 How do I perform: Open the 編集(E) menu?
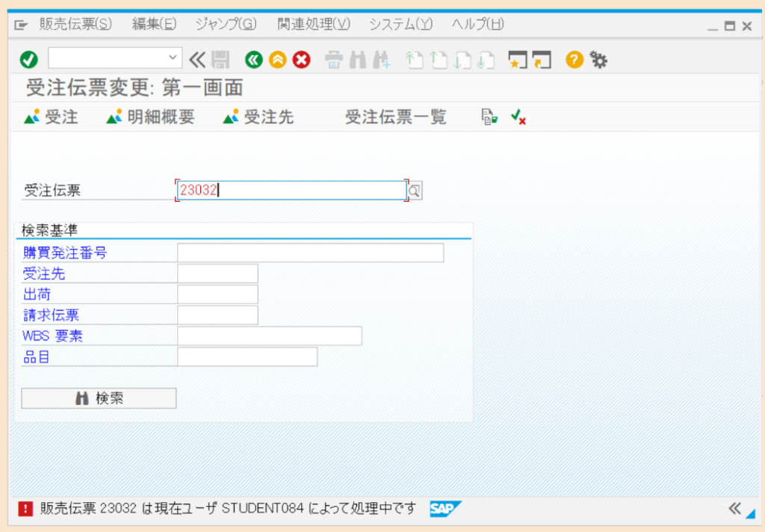pyautogui.click(x=153, y=24)
